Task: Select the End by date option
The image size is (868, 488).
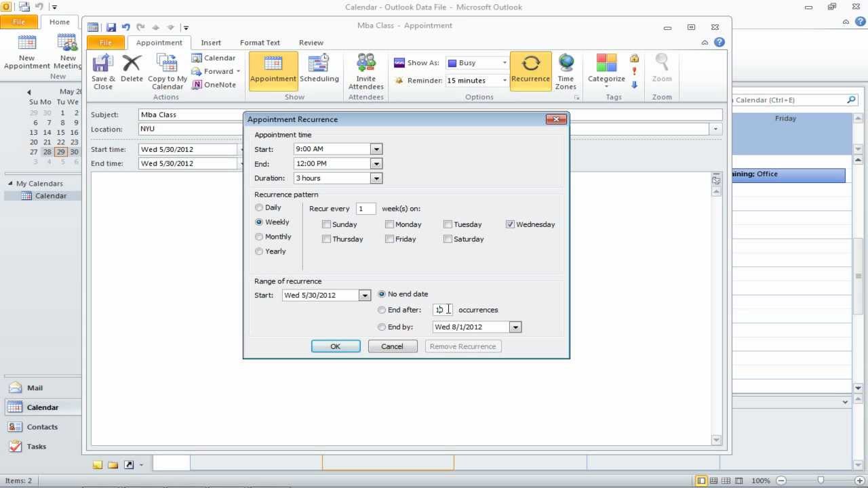Action: (x=382, y=327)
